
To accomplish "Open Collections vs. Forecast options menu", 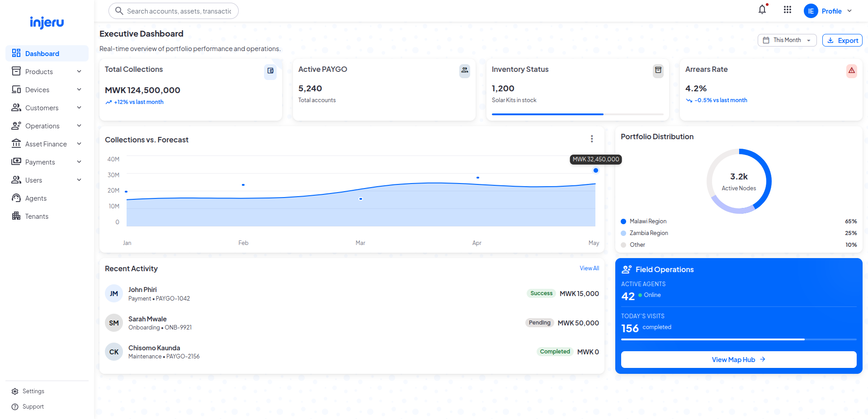I will point(592,139).
